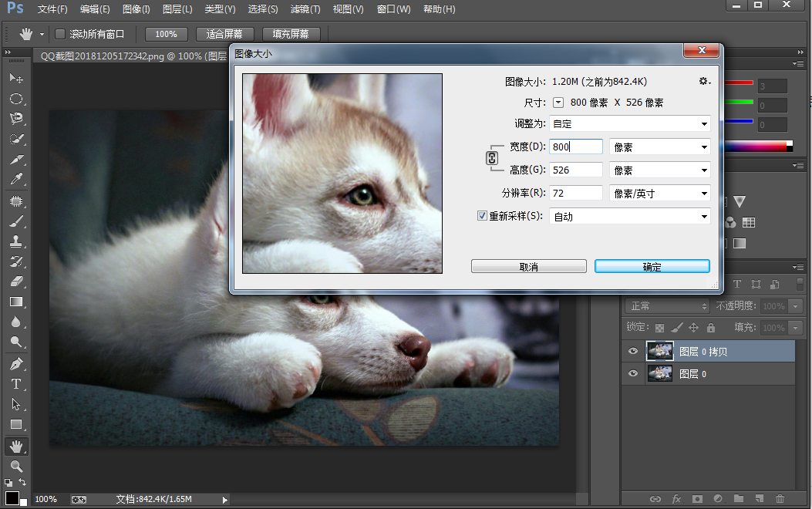Click the 填充屏幕 button

click(291, 34)
